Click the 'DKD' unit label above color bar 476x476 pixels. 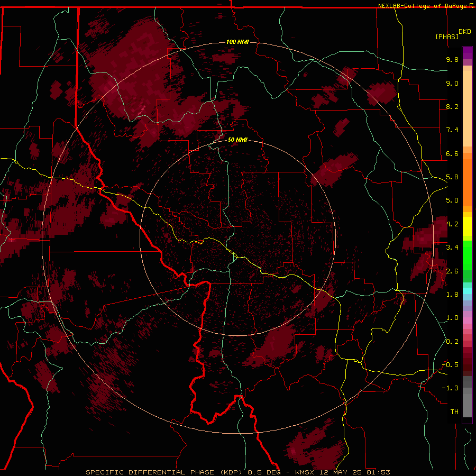pos(465,32)
